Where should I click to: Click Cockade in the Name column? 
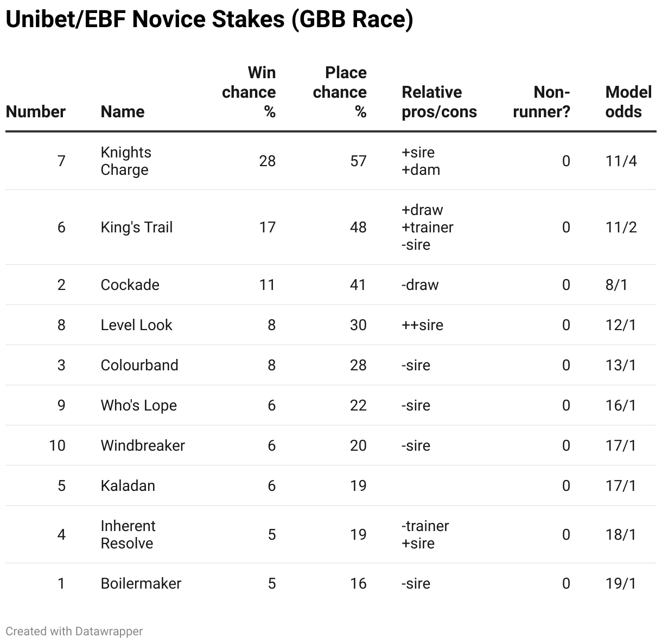(130, 285)
